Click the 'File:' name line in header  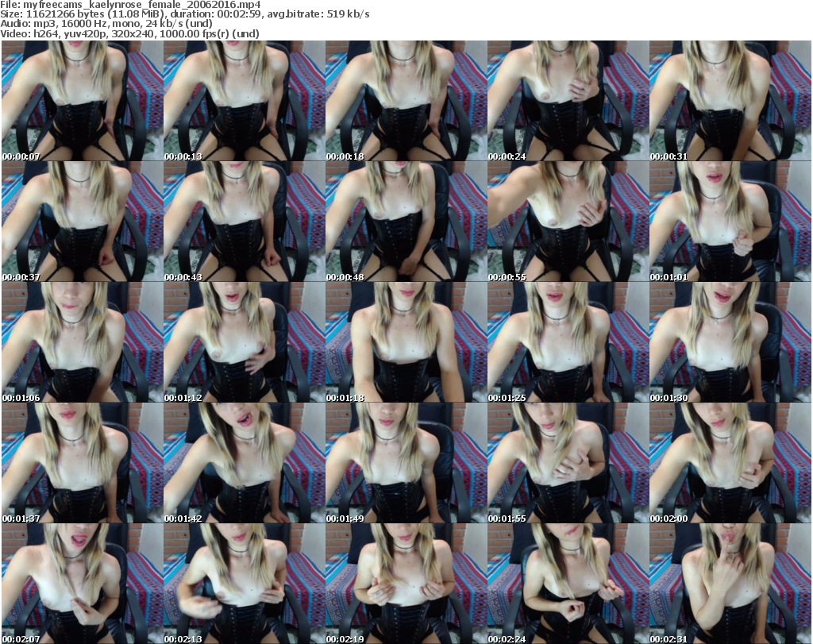coord(131,5)
